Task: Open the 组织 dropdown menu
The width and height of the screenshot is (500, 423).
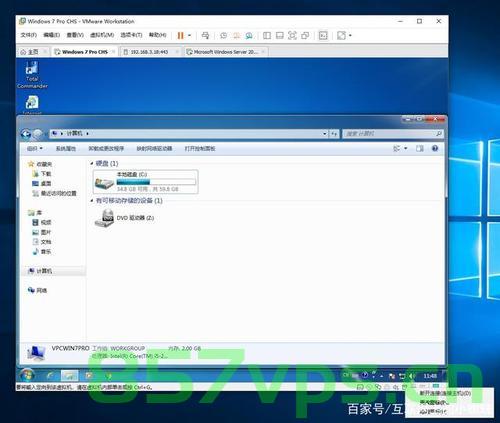Action: click(35, 149)
